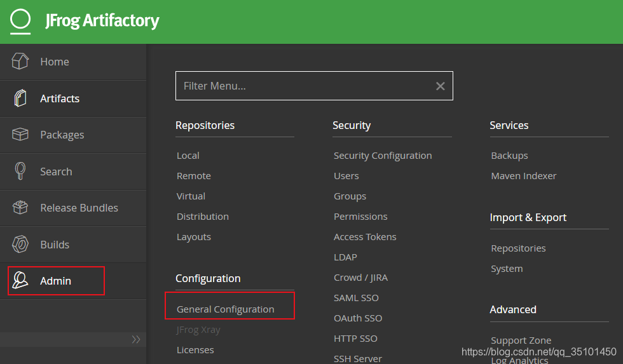This screenshot has width=623, height=364.
Task: Open the Release Bundles sidebar item
Action: (x=73, y=208)
